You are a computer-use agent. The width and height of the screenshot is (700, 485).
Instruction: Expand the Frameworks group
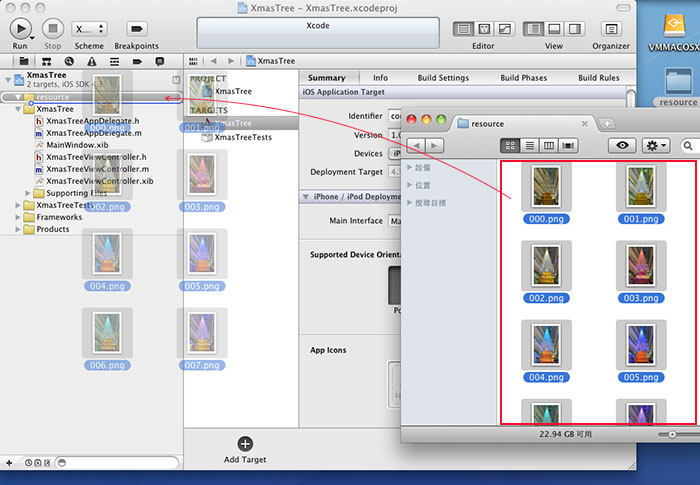17,217
